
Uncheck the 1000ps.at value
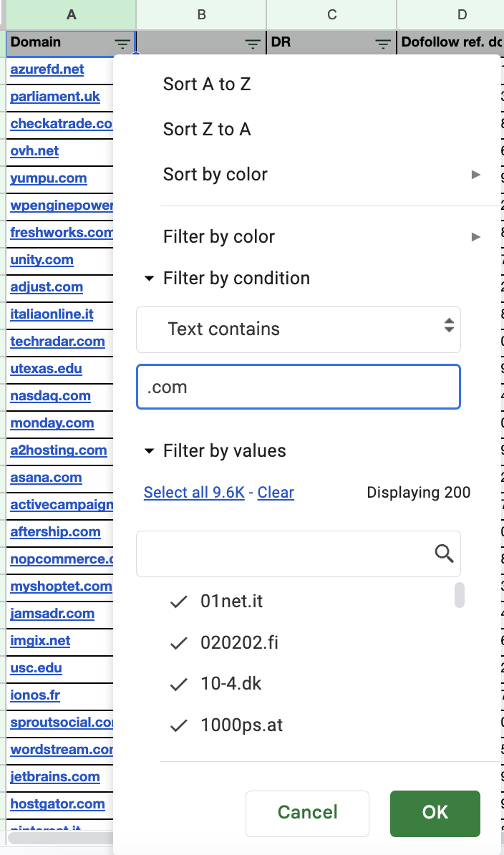179,725
